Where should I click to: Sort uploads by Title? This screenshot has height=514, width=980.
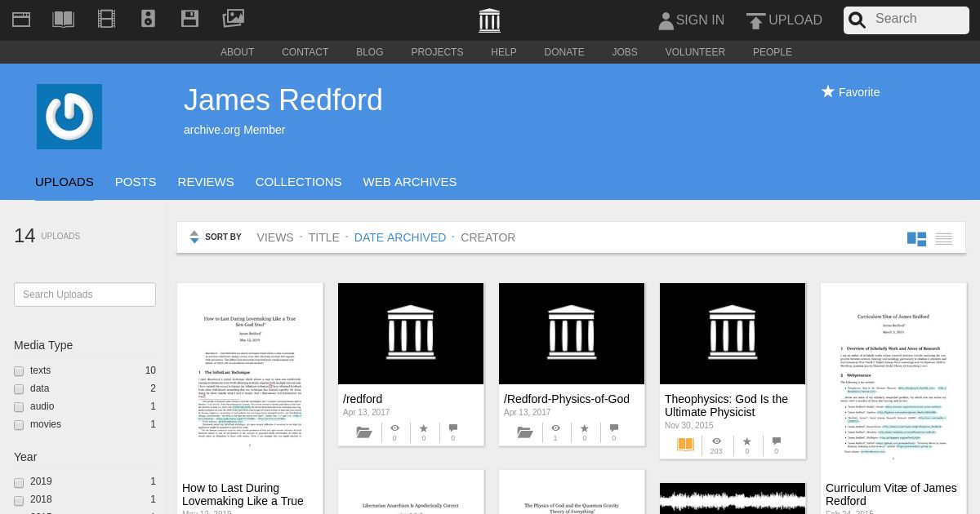[324, 237]
